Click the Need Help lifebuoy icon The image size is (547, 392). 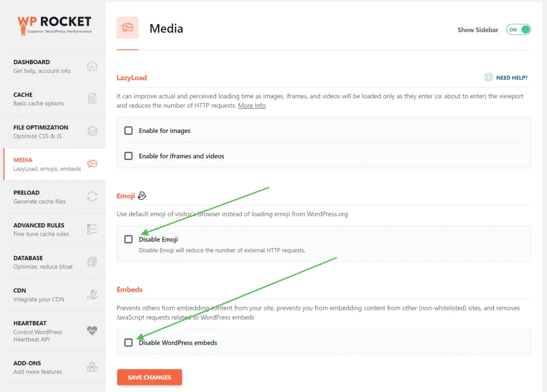pyautogui.click(x=488, y=77)
